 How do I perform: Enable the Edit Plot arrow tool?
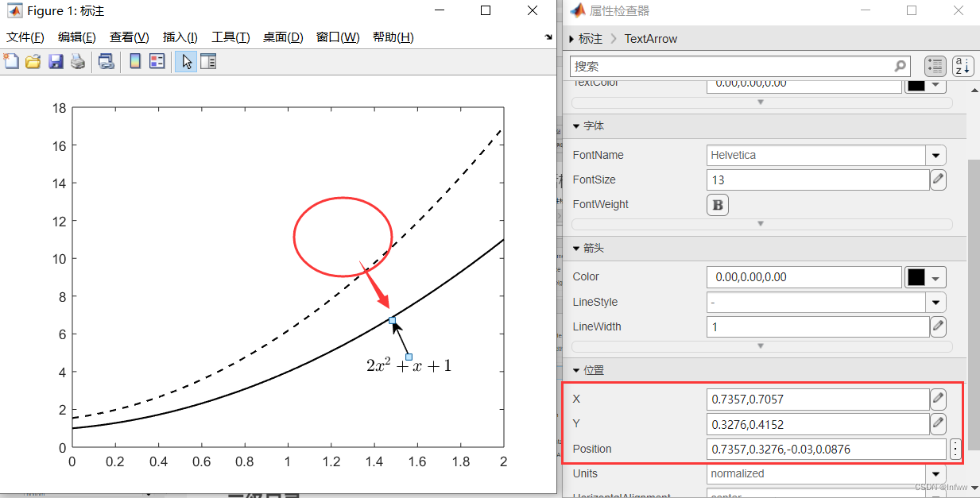click(186, 61)
